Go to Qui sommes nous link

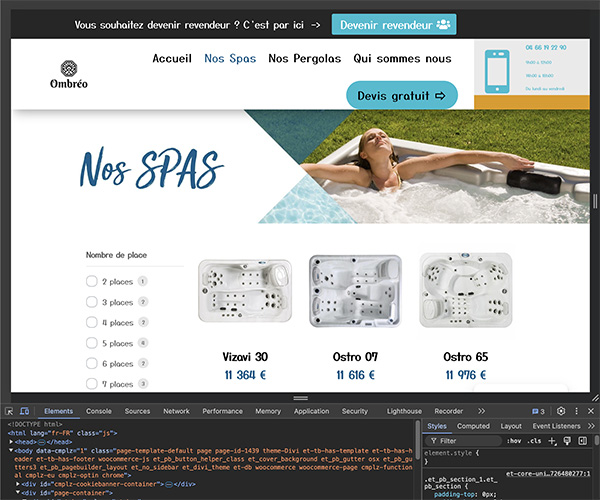click(402, 59)
